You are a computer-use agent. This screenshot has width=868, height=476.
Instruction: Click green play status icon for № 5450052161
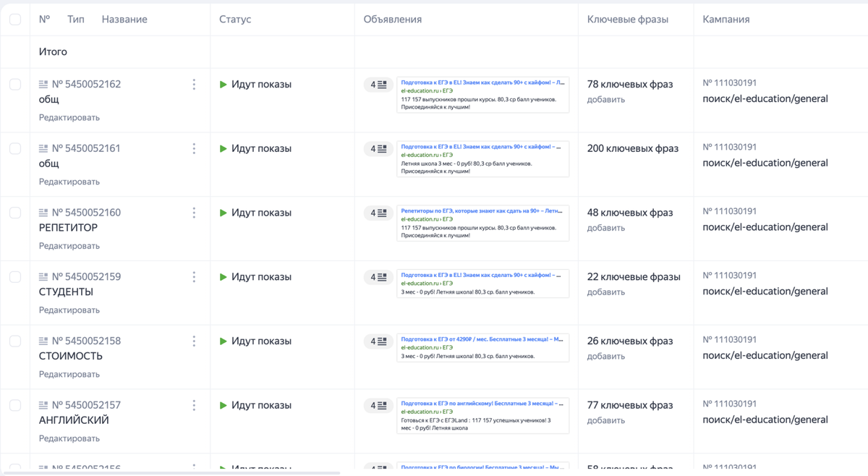click(x=224, y=148)
